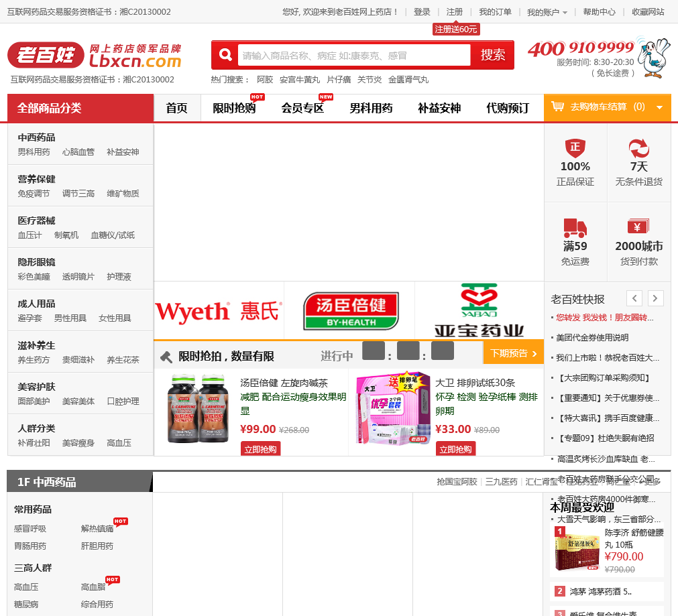The image size is (678, 616).
Task: Show previous 老百姓快报 news item
Action: 634,298
